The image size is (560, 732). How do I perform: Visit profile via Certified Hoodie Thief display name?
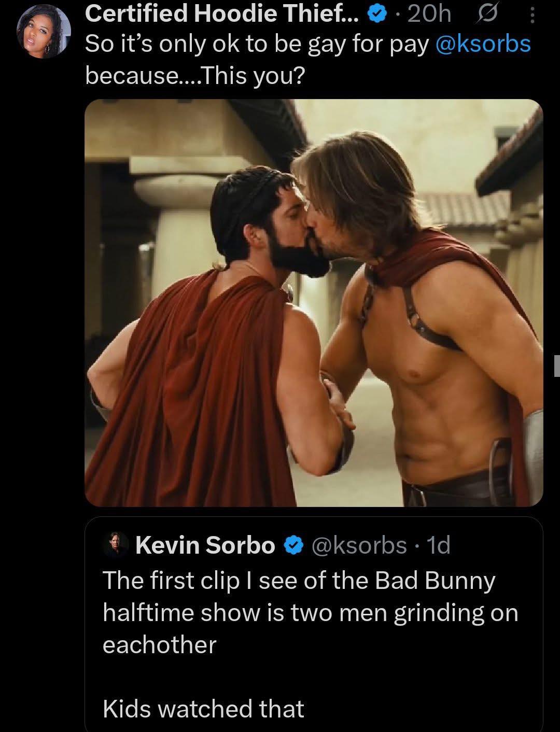(223, 14)
